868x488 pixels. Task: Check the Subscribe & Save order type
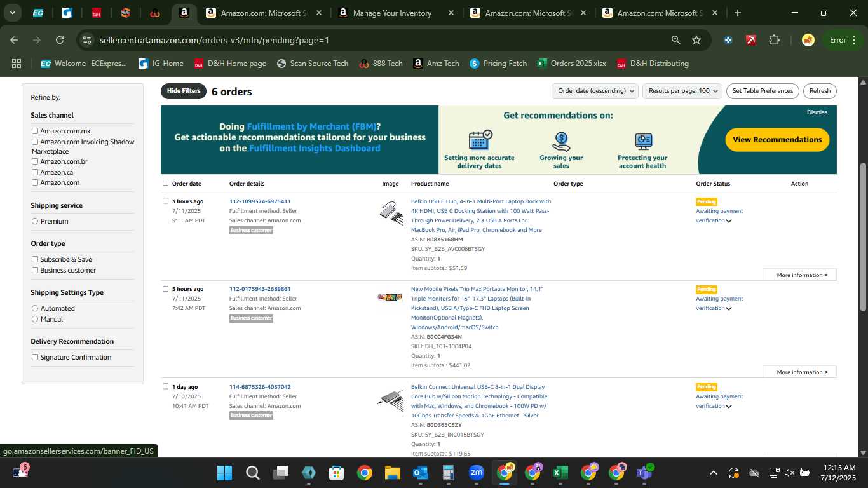coord(35,259)
